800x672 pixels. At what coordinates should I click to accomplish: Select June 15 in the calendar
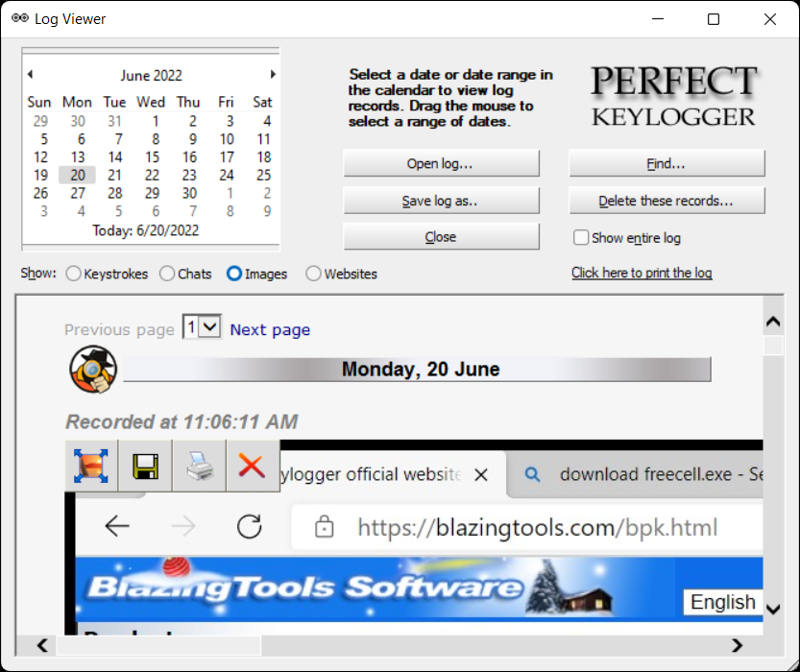152,157
